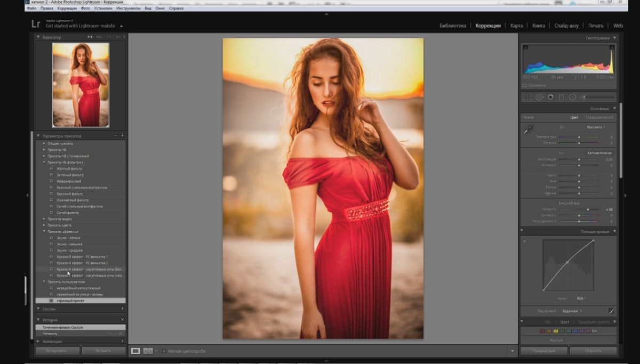Click preset icon beside Жёлтый фильтр
Image resolution: width=640 pixels, height=364 pixels.
tap(51, 168)
